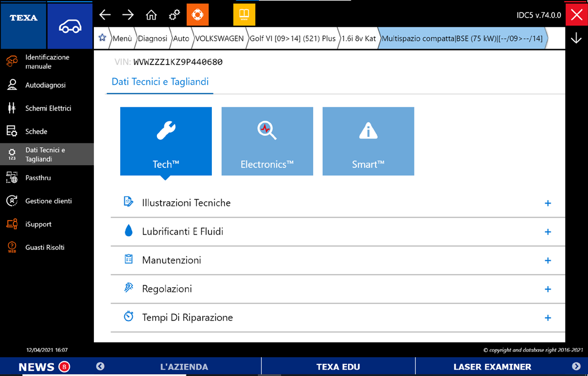Expand Regolazioni with plus
The height and width of the screenshot is (376, 588).
(548, 289)
